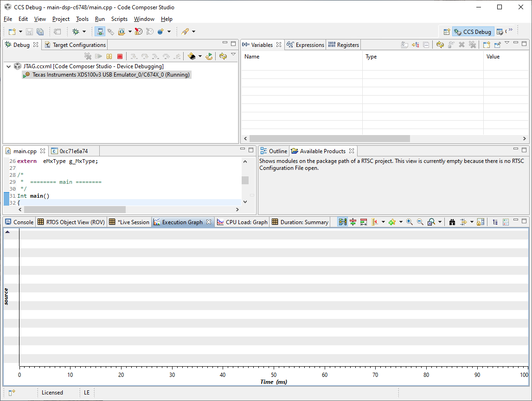Screen dimensions: 532x401
Task: Click the up triangle at graph source axis
Action: [x=7, y=232]
